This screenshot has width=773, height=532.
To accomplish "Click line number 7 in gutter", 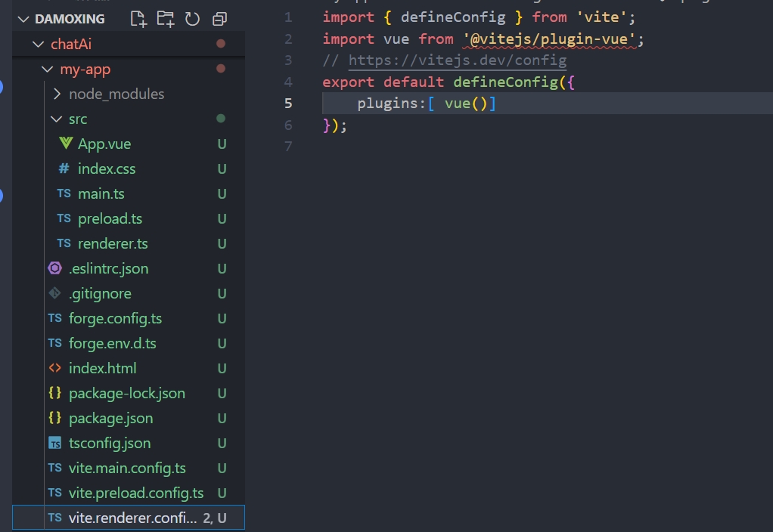I will click(x=288, y=147).
